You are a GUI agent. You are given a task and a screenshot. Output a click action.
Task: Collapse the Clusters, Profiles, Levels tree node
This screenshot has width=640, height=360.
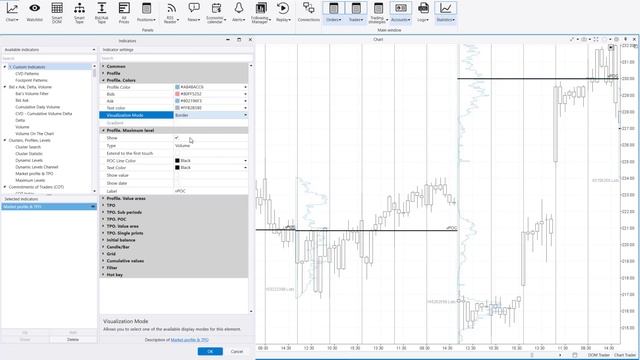(x=5, y=140)
